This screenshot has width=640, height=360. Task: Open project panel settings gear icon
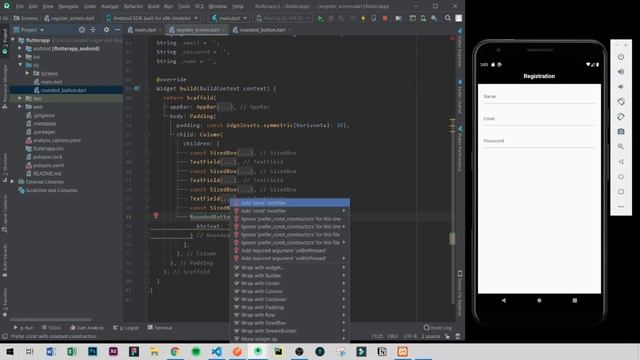107,30
